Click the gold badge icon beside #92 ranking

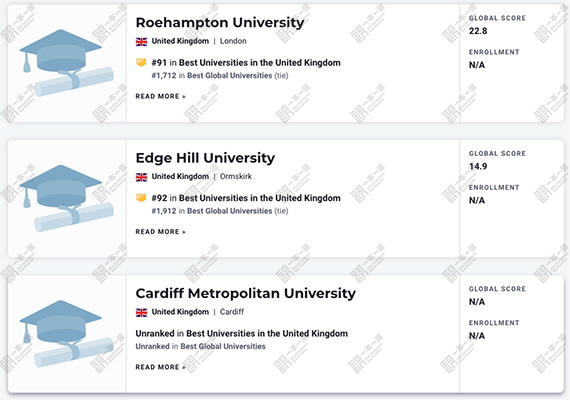click(141, 197)
